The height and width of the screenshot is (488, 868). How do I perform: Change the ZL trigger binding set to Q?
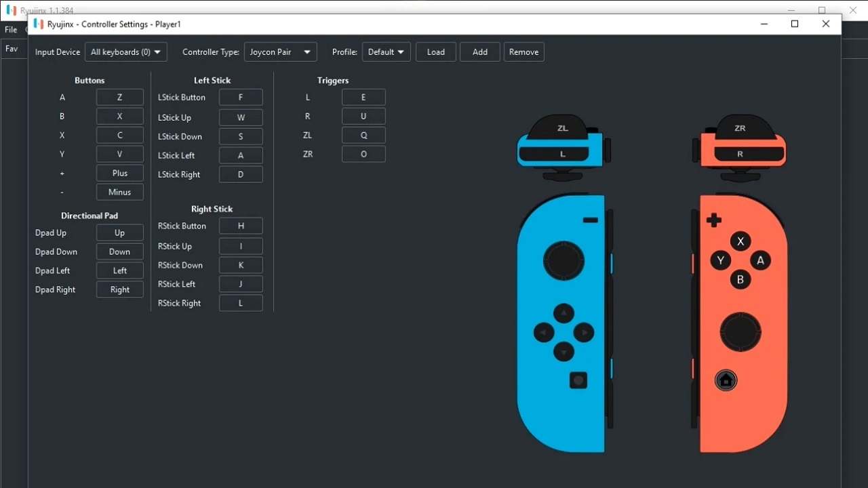363,136
